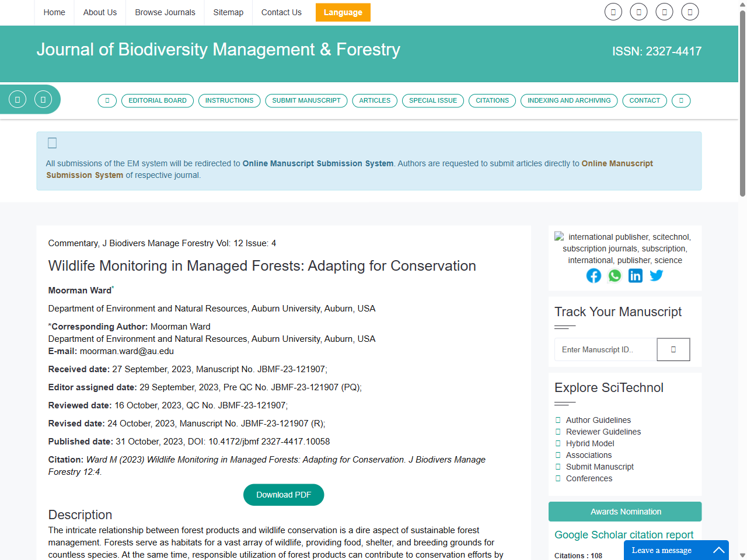Click the Awards Nomination button

[x=625, y=512]
